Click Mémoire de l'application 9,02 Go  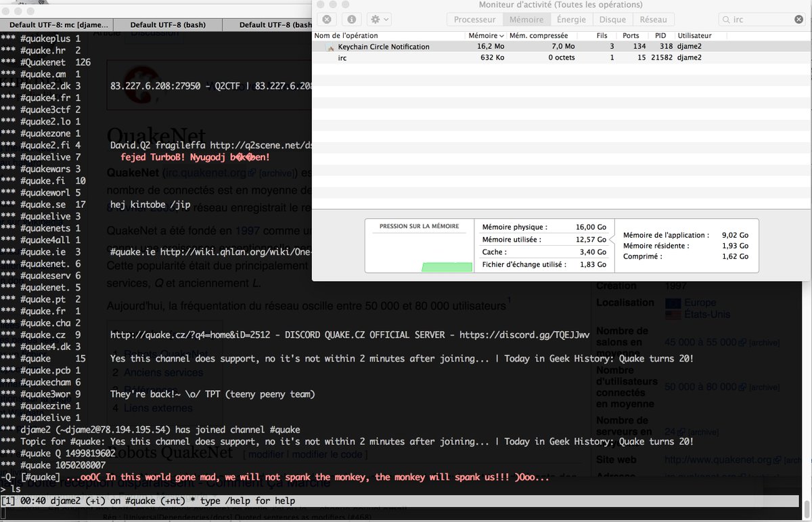point(685,236)
